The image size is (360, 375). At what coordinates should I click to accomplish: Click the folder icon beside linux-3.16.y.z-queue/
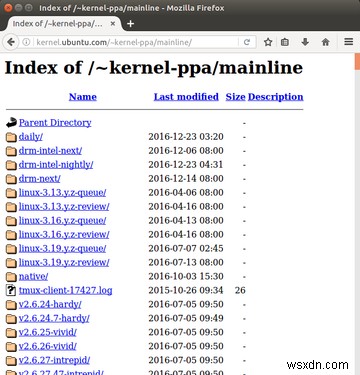tap(11, 221)
